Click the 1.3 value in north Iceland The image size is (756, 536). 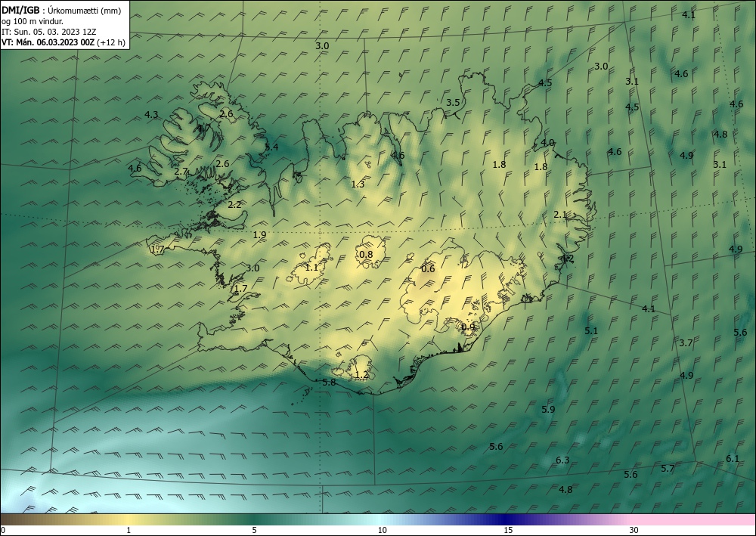point(358,184)
